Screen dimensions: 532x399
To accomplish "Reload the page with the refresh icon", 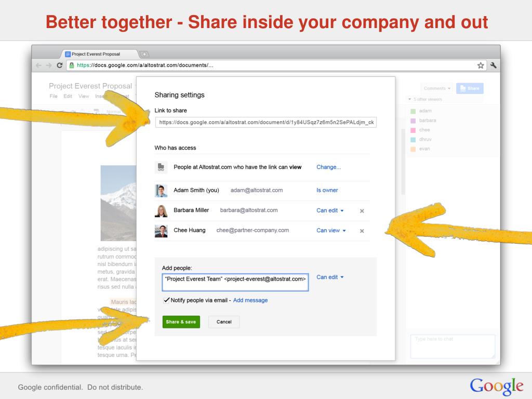I will 60,65.
